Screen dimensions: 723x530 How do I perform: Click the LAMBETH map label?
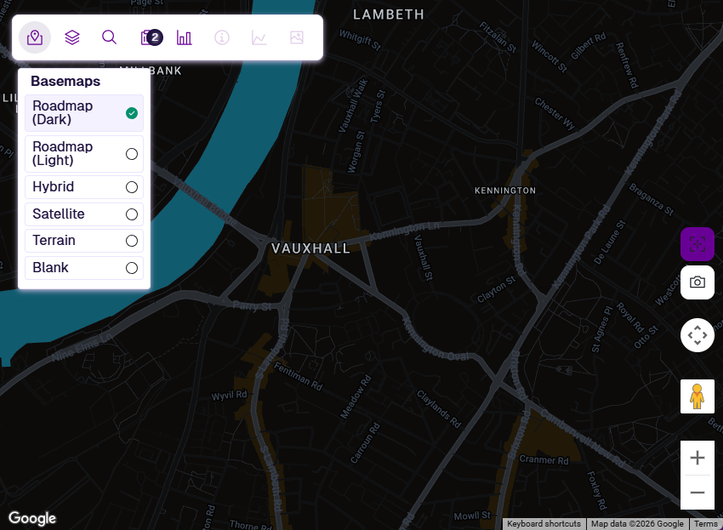[x=388, y=15]
